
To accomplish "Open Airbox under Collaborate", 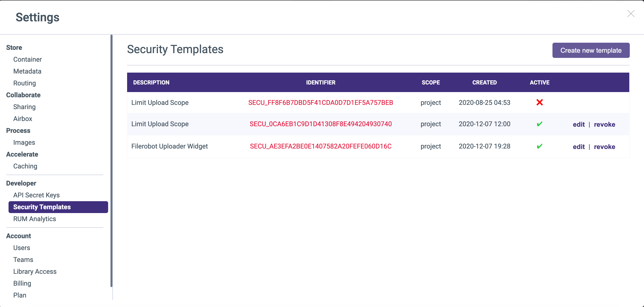I will pos(23,119).
